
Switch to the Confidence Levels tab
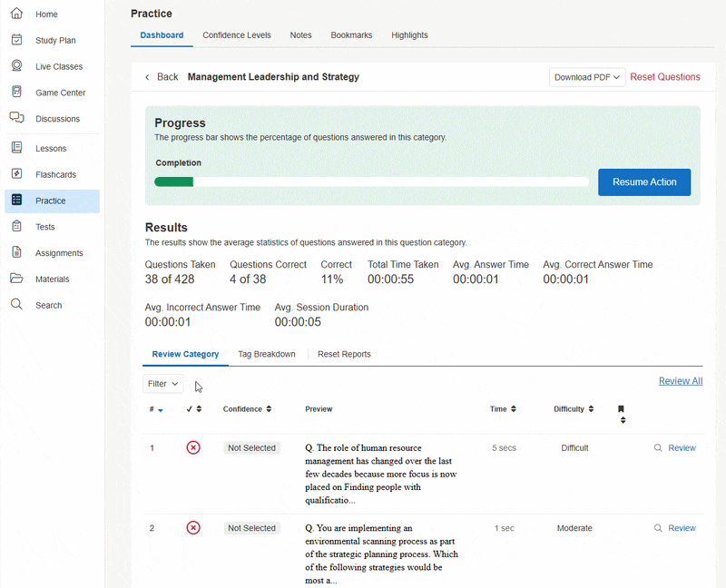(236, 35)
